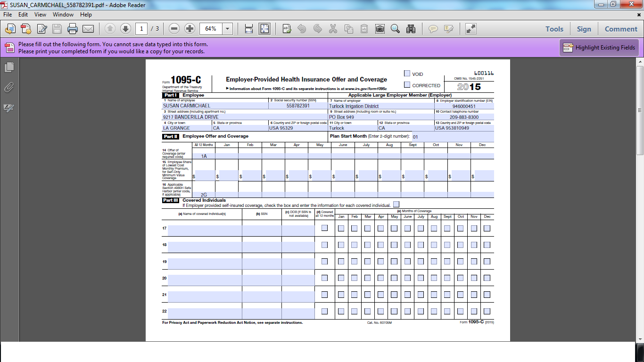The height and width of the screenshot is (362, 644).
Task: Click the Zoom out minus button
Action: click(174, 29)
